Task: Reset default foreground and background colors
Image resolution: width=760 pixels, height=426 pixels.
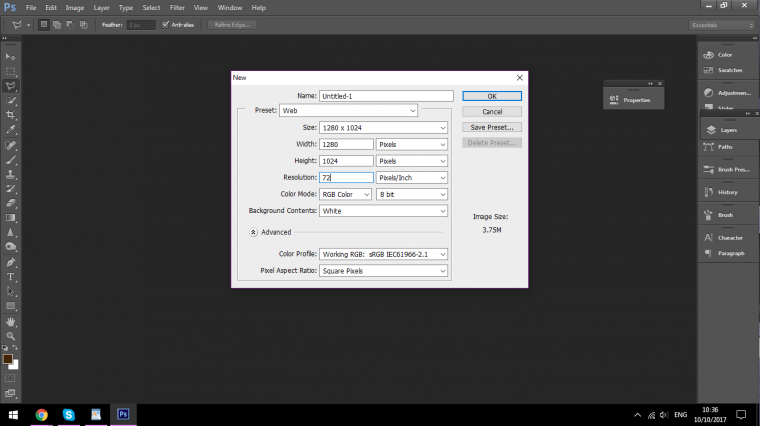Action: click(5, 347)
